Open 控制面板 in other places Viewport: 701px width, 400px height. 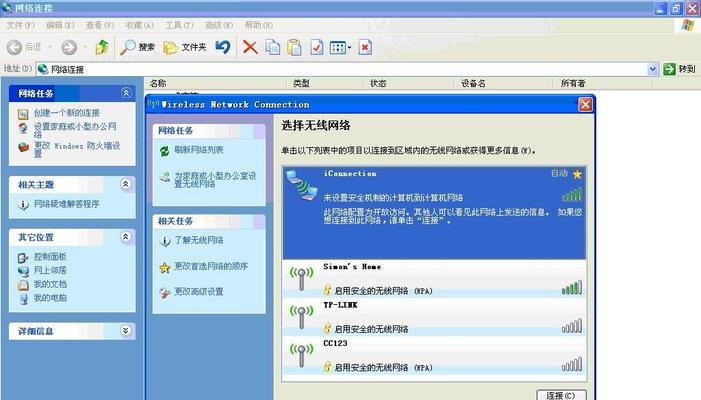click(x=50, y=257)
